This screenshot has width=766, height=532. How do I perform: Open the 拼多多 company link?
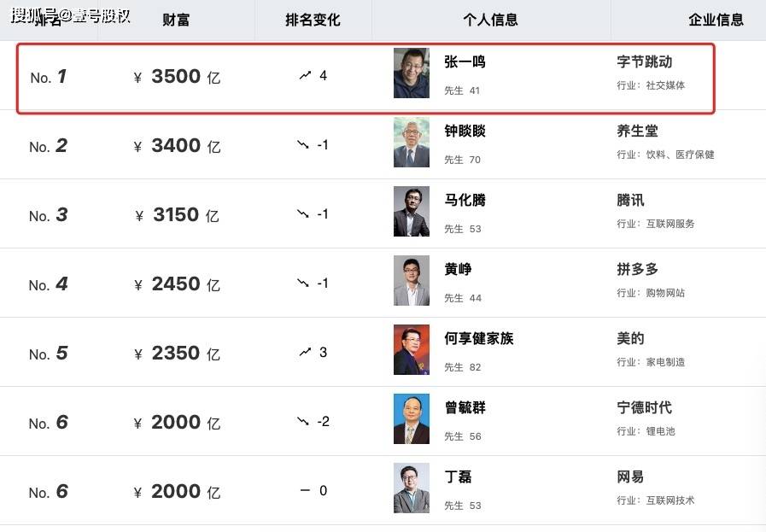pos(637,269)
